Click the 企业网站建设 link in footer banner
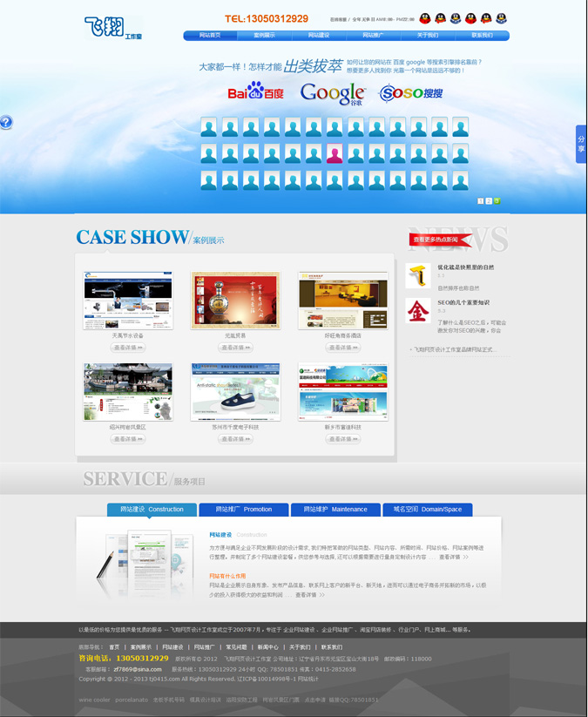588x717 pixels. click(299, 630)
